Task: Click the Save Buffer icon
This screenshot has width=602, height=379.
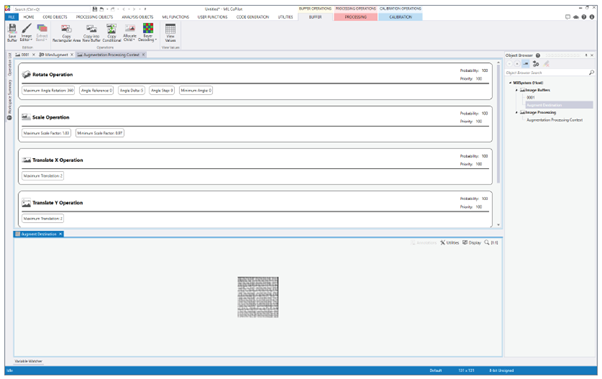Action: click(12, 32)
